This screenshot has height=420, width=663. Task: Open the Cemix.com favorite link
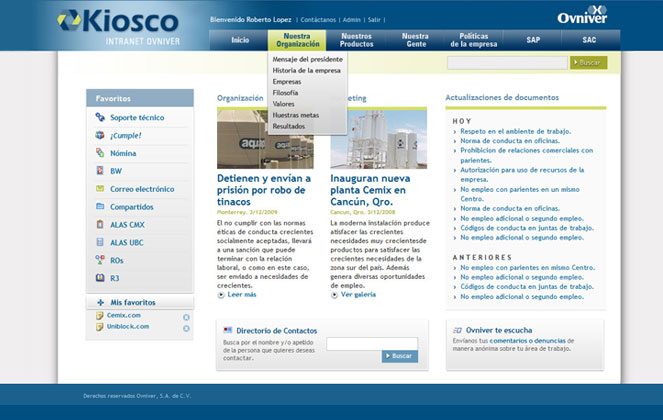click(x=123, y=315)
